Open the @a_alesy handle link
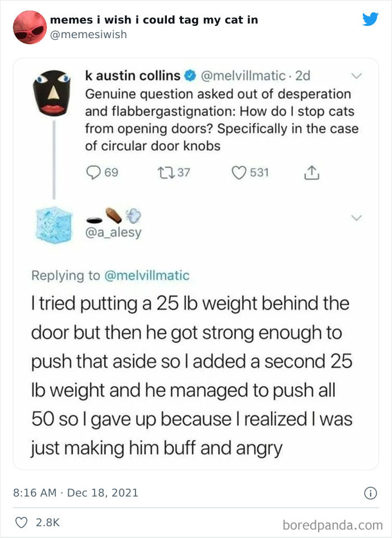 click(x=113, y=233)
